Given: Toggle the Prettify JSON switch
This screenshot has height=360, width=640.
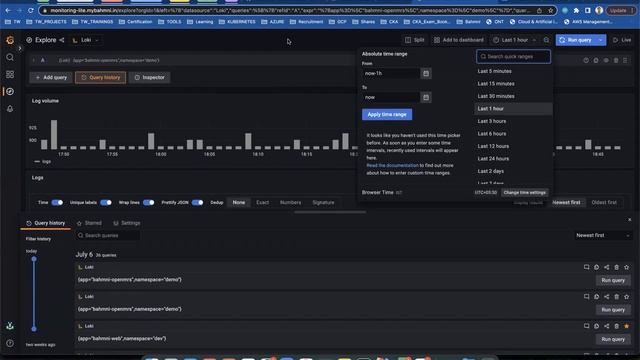Looking at the screenshot, I should (x=198, y=202).
